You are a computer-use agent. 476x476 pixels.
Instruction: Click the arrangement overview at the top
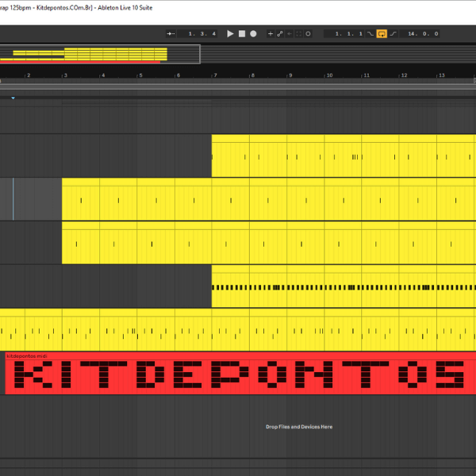(x=100, y=54)
